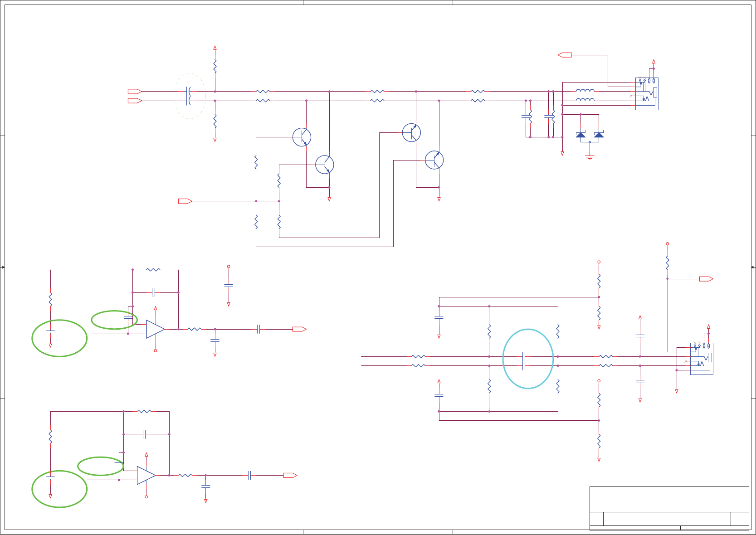Click the lower input port left of the choke
Viewport: 756px width, 535px height.
135,101
